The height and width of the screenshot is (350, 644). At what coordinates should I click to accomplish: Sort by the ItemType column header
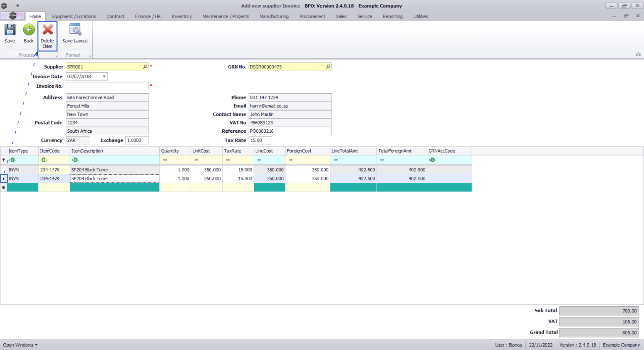(23, 151)
